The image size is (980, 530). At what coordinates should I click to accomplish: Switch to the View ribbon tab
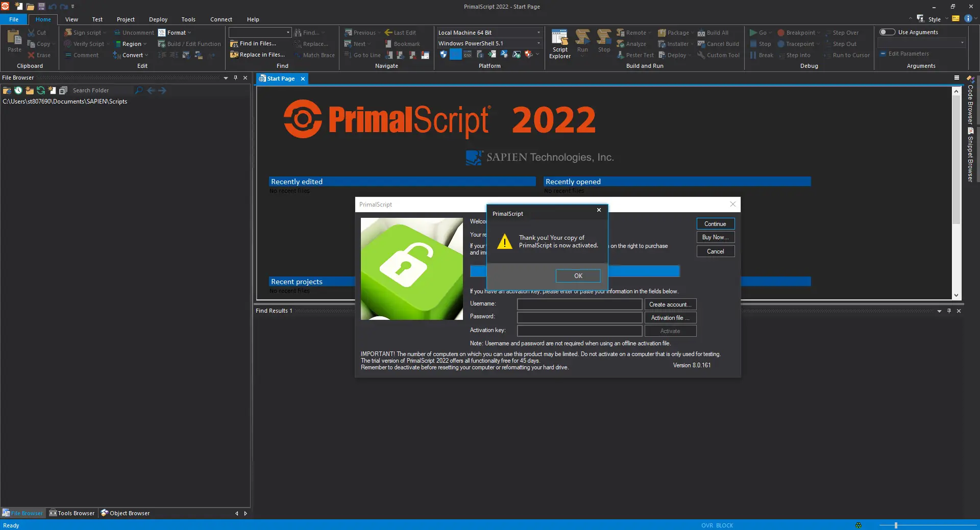point(71,19)
